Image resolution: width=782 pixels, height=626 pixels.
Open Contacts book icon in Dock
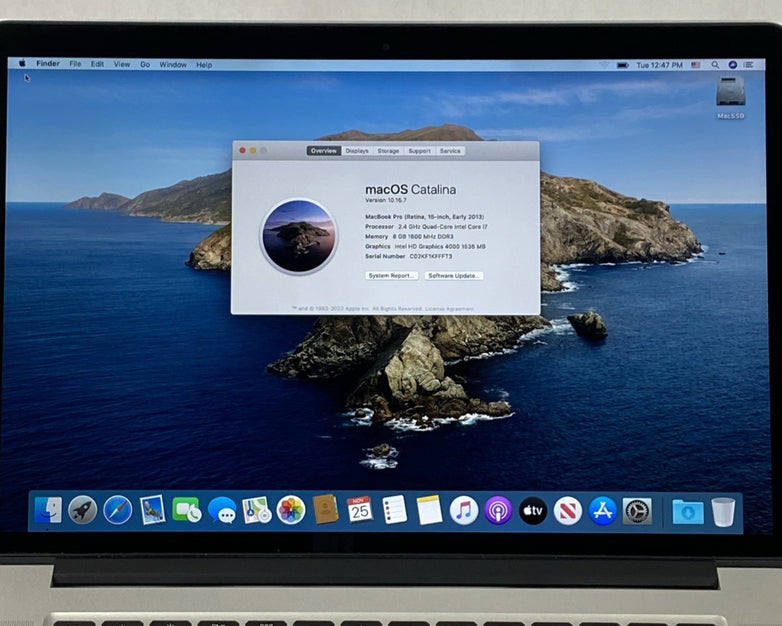(x=325, y=510)
